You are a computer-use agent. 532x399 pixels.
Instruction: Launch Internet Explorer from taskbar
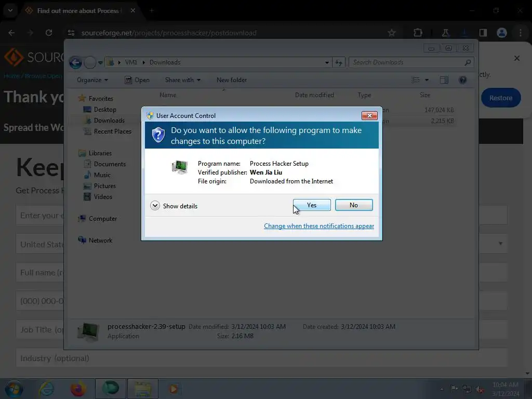[x=46, y=389]
